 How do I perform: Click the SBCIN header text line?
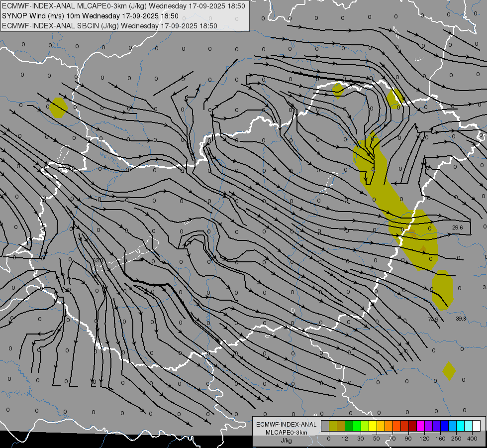pyautogui.click(x=109, y=26)
